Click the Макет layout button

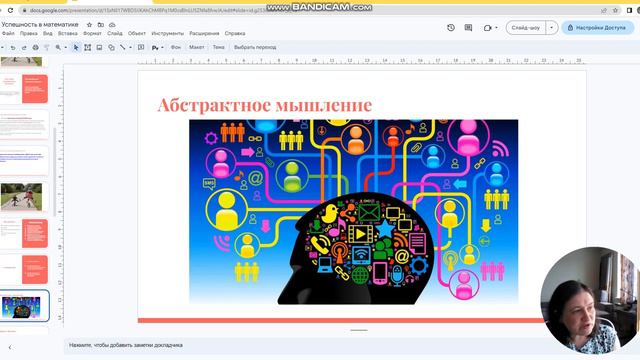tap(196, 47)
